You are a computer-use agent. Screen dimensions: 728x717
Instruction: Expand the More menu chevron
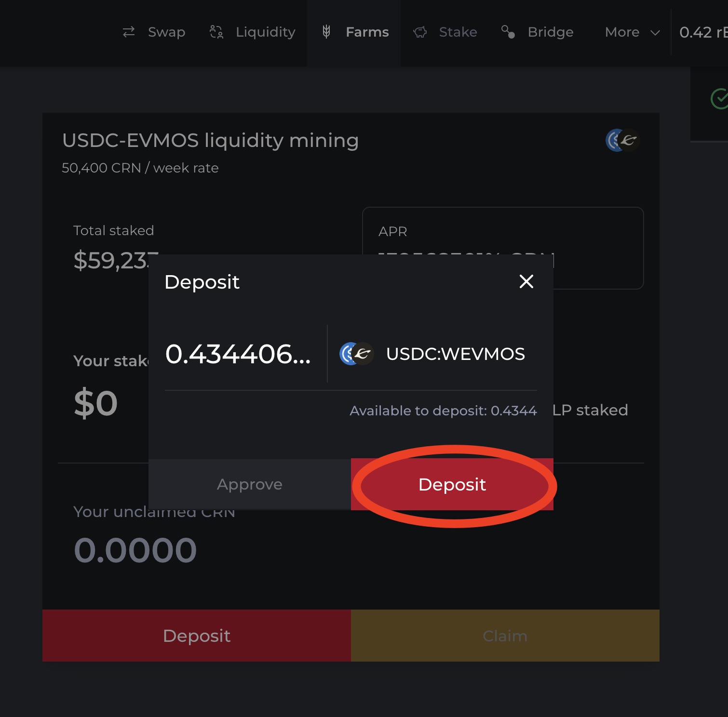pos(655,33)
